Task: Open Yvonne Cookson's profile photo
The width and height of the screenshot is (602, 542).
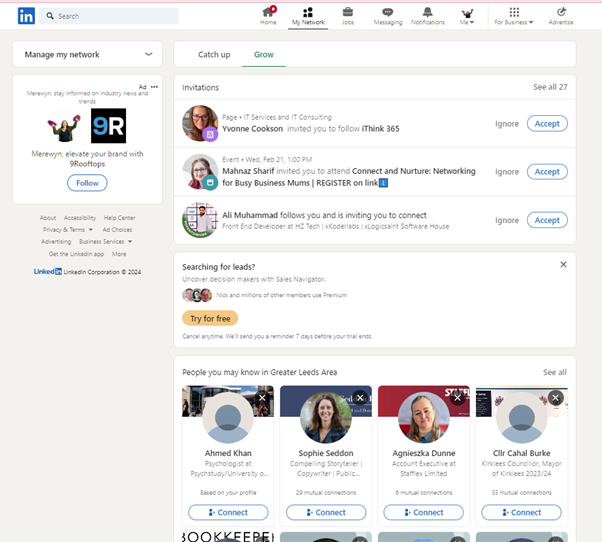Action: click(x=200, y=123)
